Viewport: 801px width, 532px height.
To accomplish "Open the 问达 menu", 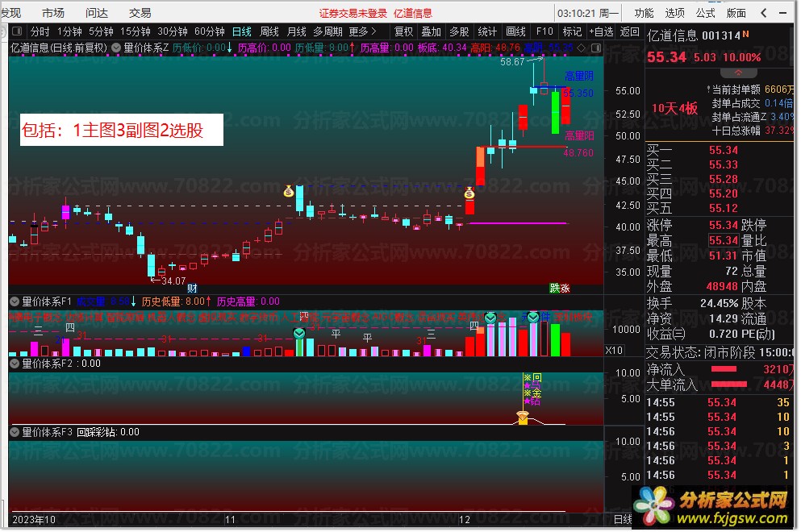I will click(x=97, y=13).
